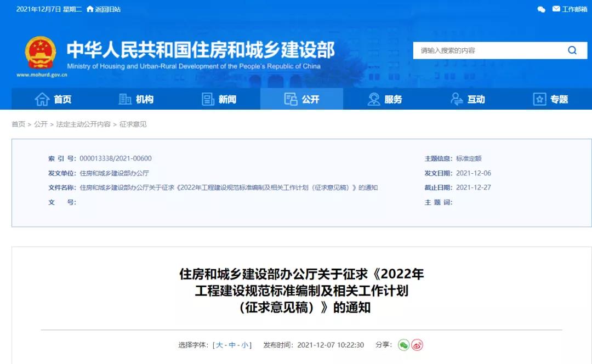592x364 pixels.
Task: Select the 公开 navigation tab
Action: (x=301, y=99)
